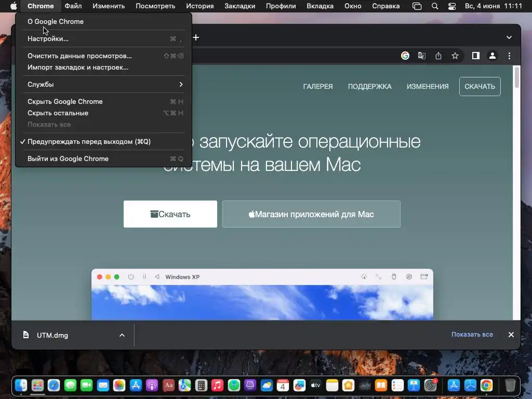Screen dimensions: 532x399
Task: Click the UTM.dmg file icon in downloads bar
Action: pos(26,335)
